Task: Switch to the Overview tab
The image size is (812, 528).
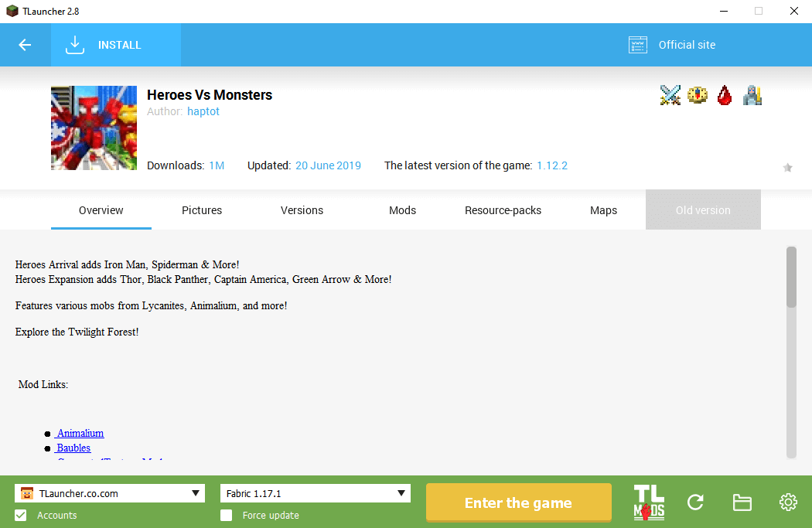Action: pos(101,210)
